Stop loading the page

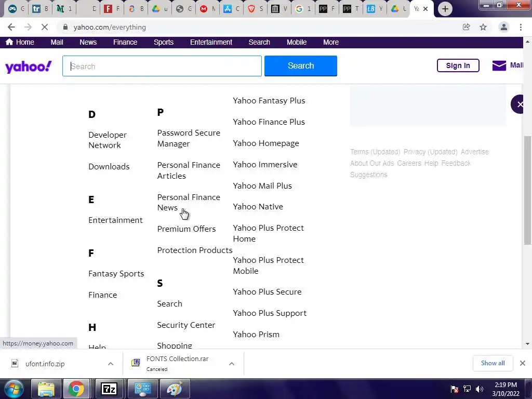pos(45,27)
